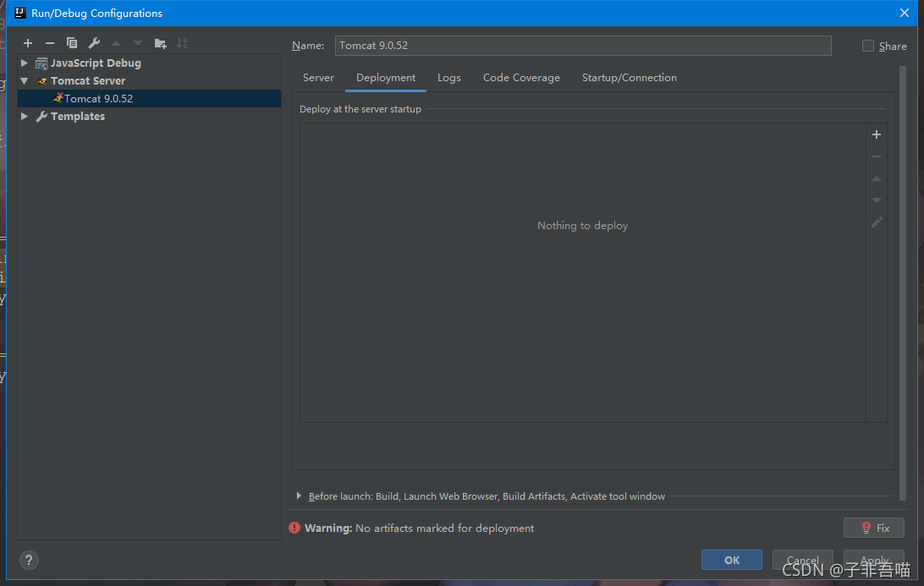Switch to the Server tab

(x=318, y=78)
